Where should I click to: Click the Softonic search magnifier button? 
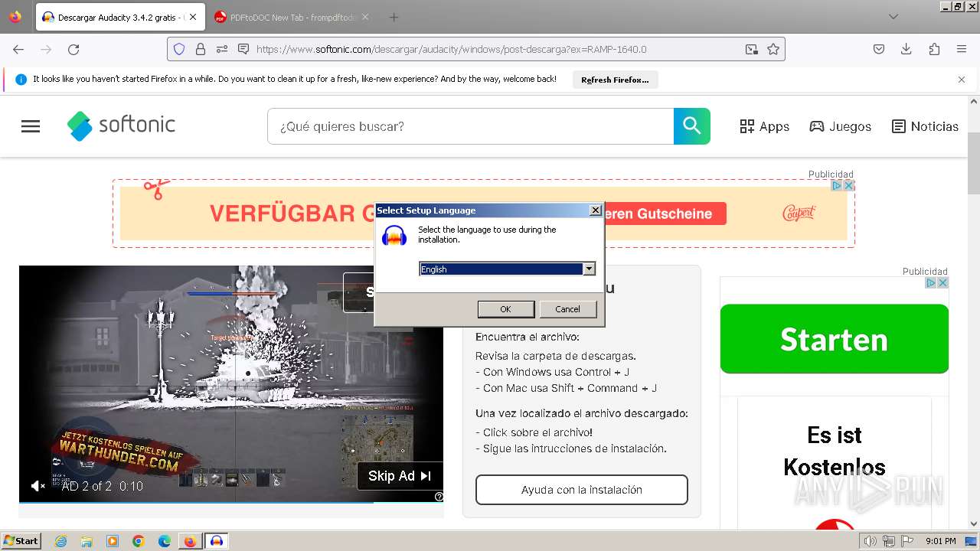click(x=692, y=126)
